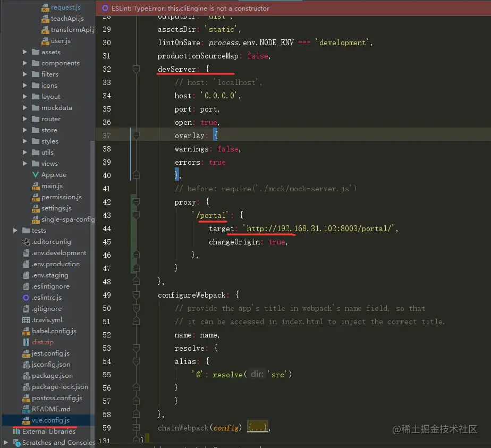Open request.js file in project tree

coord(65,7)
